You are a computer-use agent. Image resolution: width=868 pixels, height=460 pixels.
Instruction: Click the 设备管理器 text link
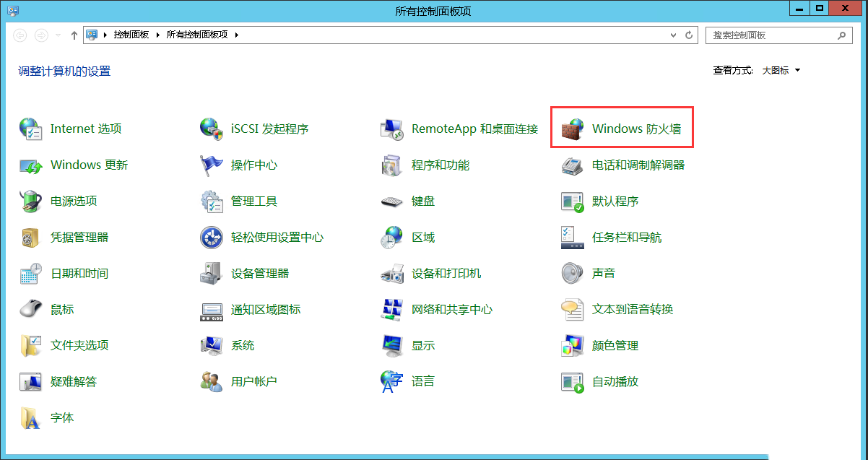tap(260, 273)
